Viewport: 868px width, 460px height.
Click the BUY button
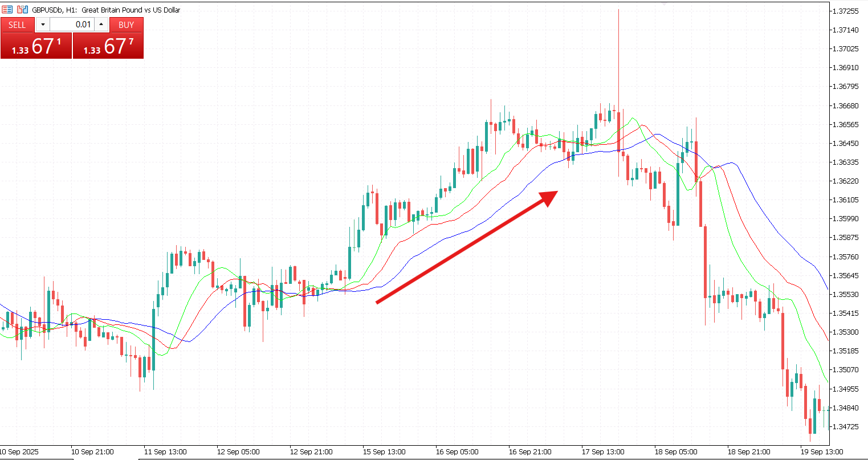pyautogui.click(x=126, y=25)
